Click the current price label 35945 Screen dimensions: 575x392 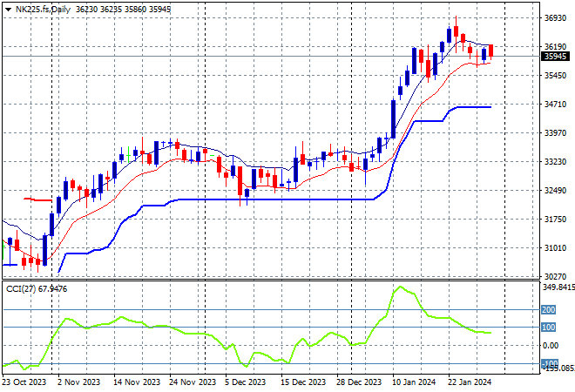555,57
